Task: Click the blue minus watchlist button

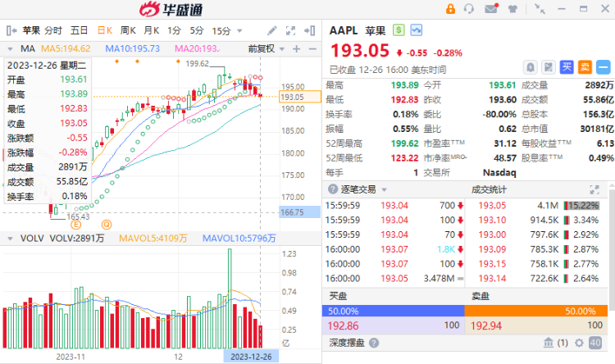Action: pos(603,67)
